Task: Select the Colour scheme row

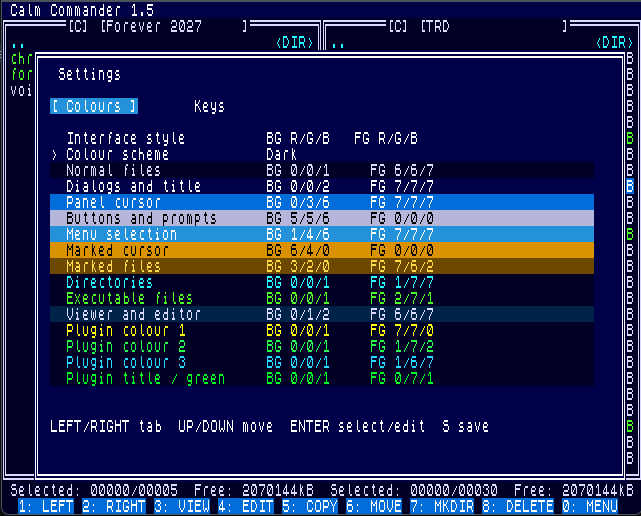Action: 322,155
